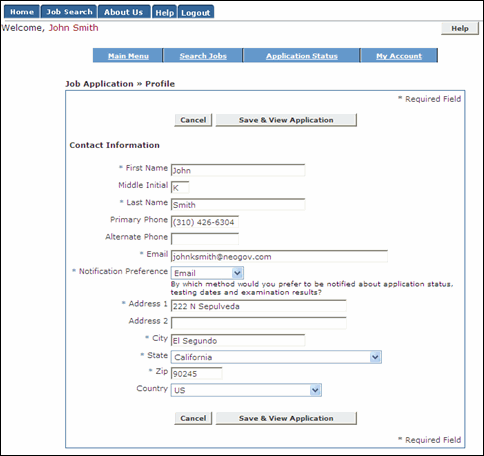Click the Logout tab

click(196, 12)
